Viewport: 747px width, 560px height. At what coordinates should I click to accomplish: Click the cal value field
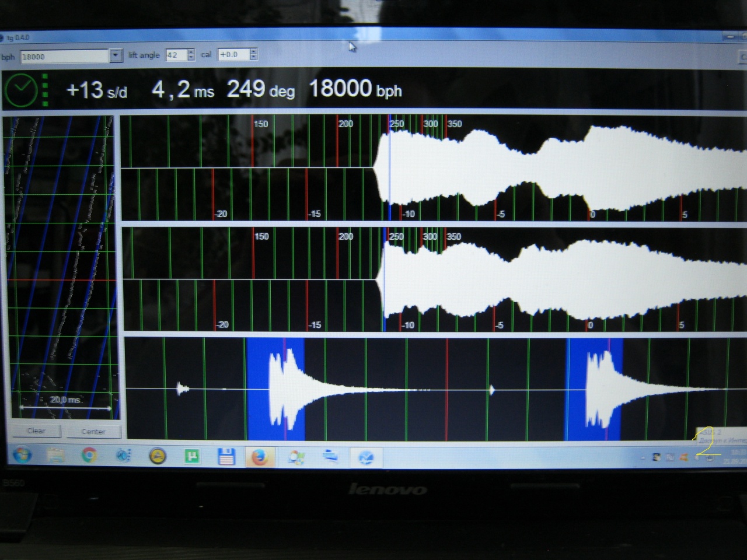tap(233, 54)
